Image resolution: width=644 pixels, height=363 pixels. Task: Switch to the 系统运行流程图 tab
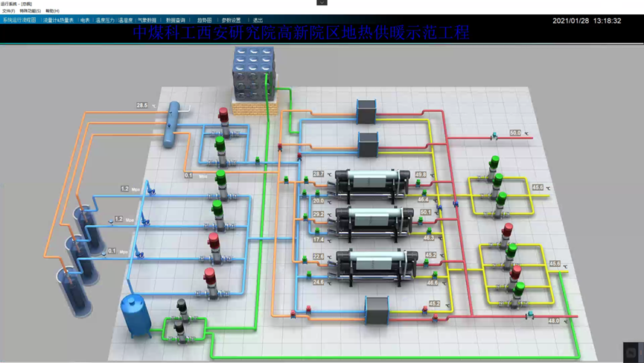pyautogui.click(x=19, y=21)
